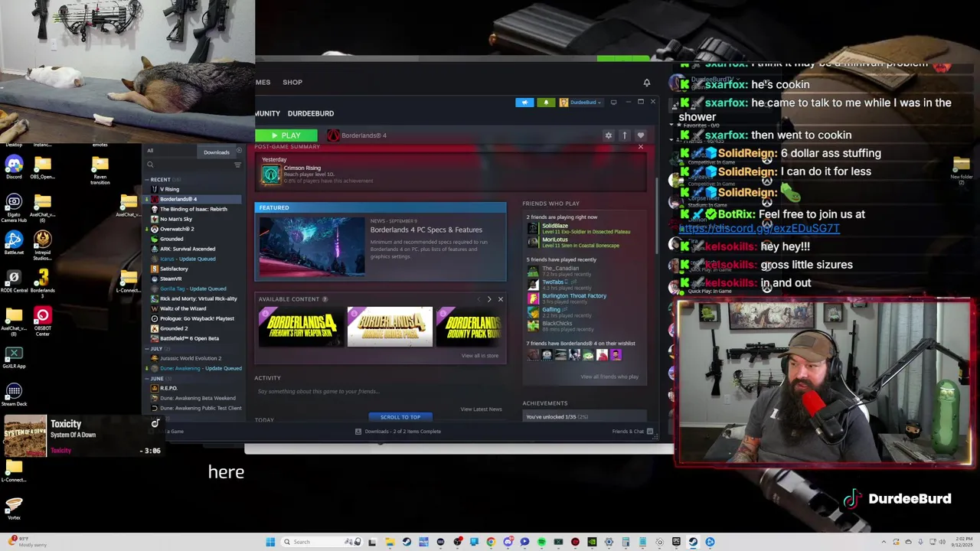Screen dimensions: 980x551
Task: Click the SCROLL TO TOP button
Action: [400, 417]
